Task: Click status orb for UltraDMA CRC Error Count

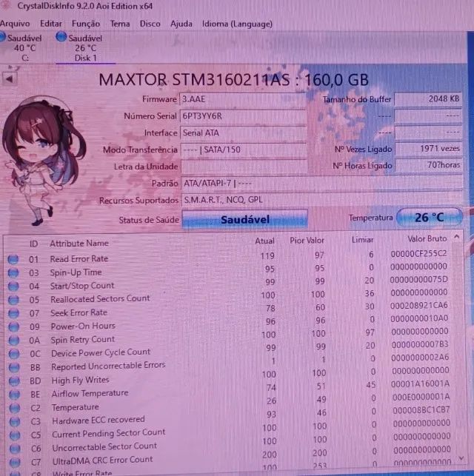Action: (x=15, y=462)
